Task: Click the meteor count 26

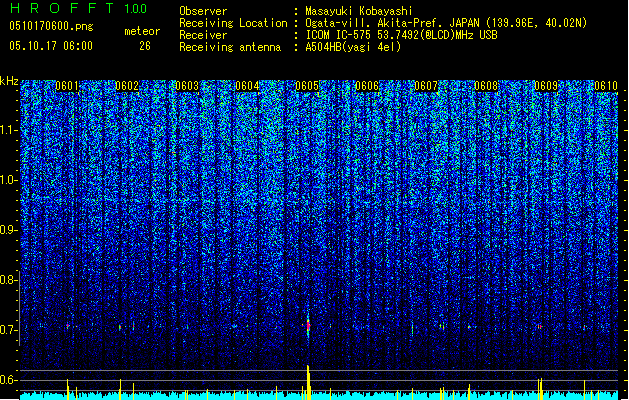Action: click(x=145, y=46)
